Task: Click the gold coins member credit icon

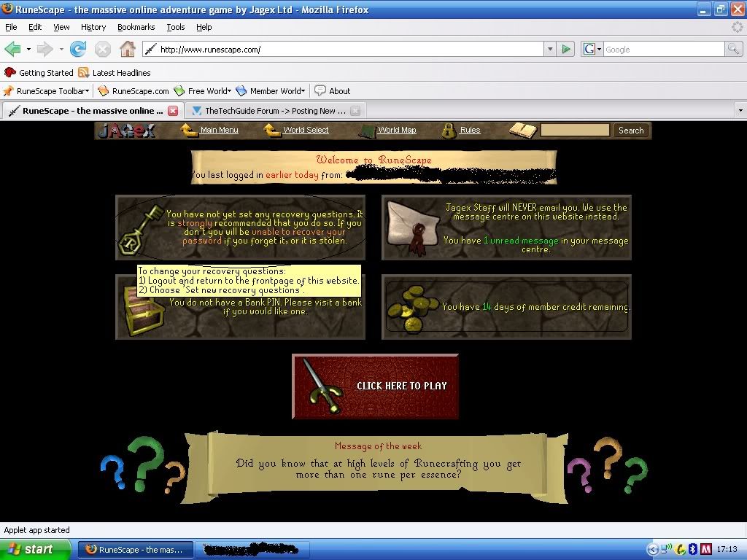Action: [x=411, y=308]
